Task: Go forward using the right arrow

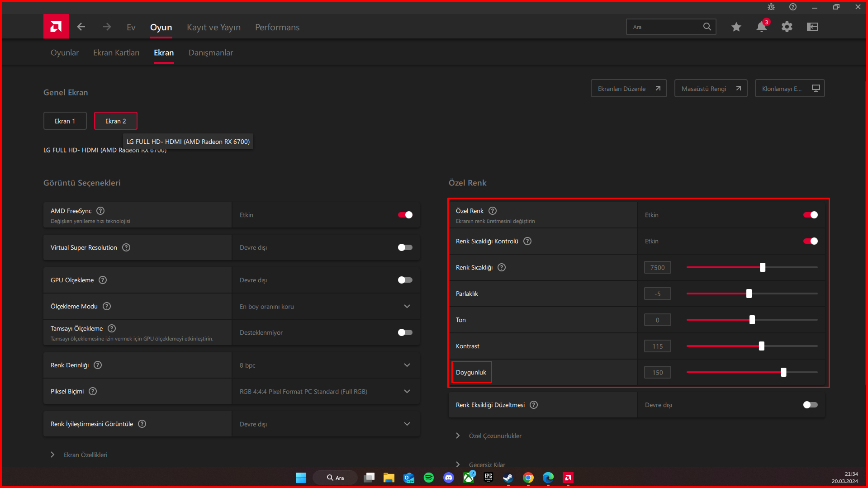Action: pos(107,27)
